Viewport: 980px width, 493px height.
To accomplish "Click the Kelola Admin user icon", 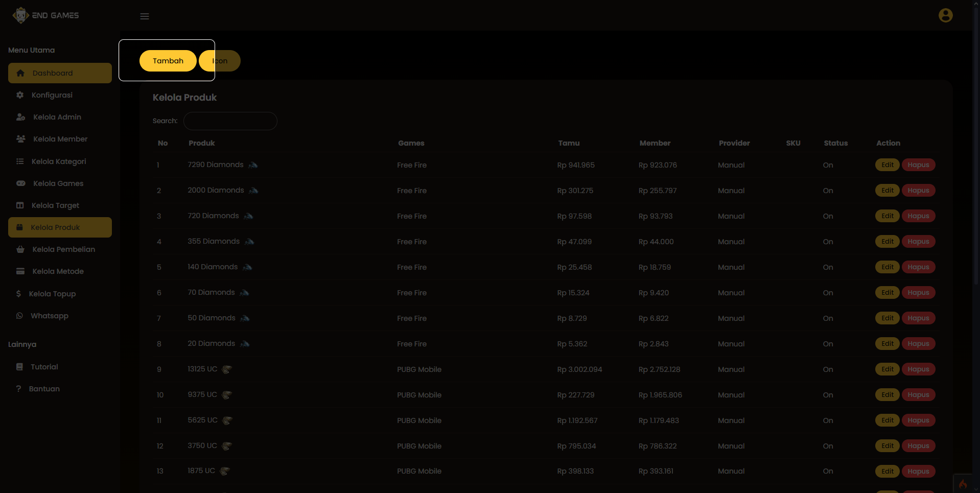I will [x=20, y=117].
